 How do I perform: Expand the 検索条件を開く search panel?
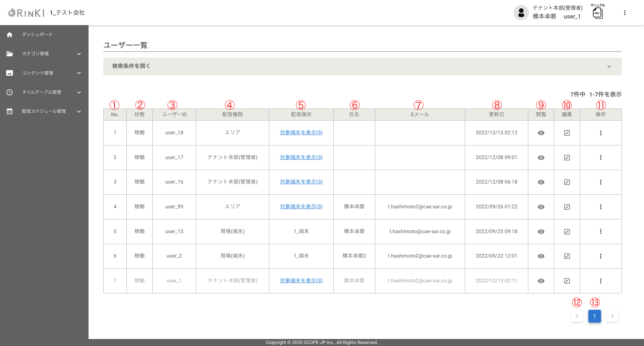362,66
